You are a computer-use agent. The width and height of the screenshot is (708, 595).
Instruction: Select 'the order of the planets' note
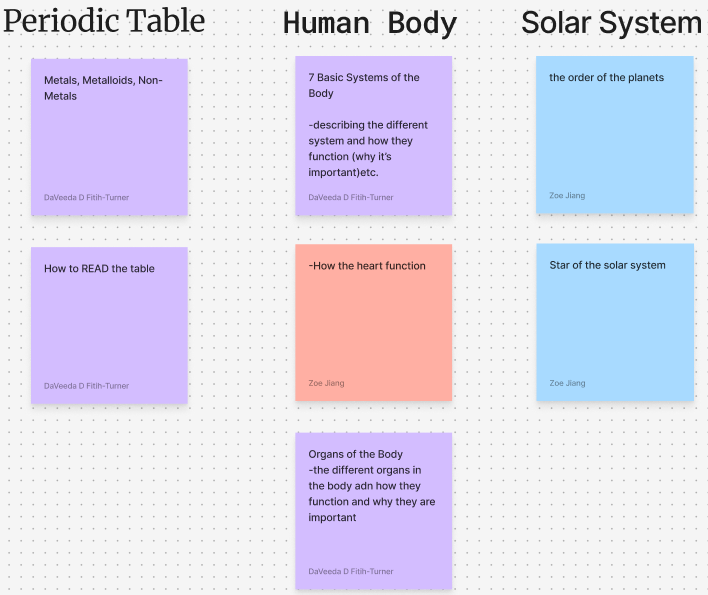coord(614,134)
